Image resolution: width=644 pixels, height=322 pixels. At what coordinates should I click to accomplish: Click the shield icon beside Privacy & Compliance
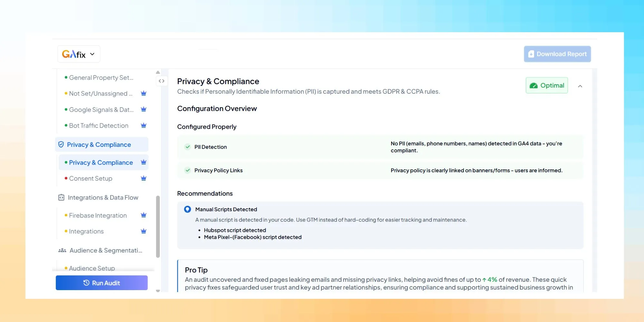tap(61, 144)
